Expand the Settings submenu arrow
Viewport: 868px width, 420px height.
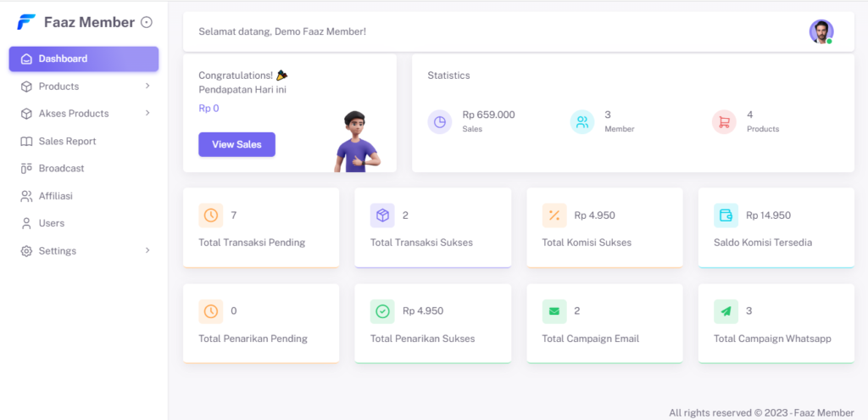[147, 250]
